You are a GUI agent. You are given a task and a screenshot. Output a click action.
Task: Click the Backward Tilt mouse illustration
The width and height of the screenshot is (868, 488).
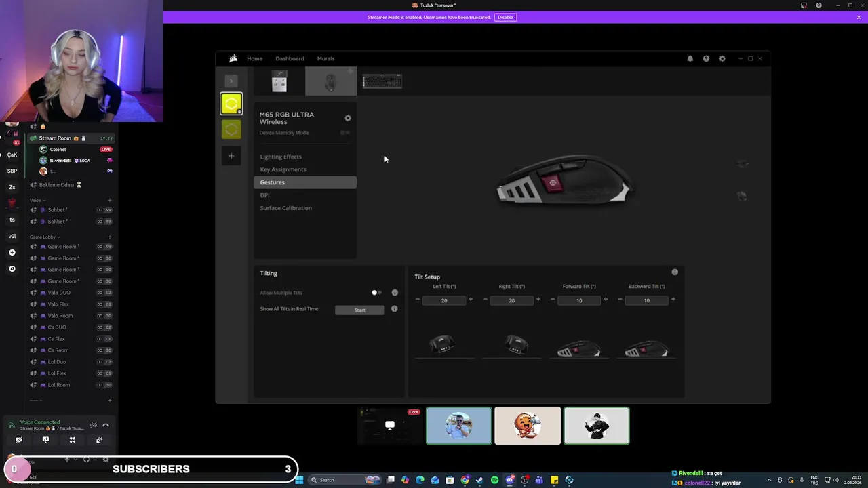646,350
